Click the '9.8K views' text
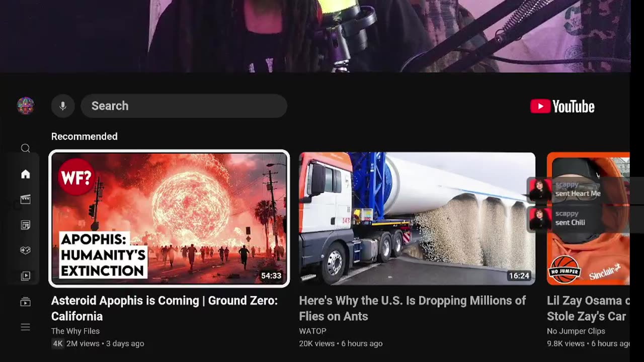The image size is (644, 362). click(566, 344)
